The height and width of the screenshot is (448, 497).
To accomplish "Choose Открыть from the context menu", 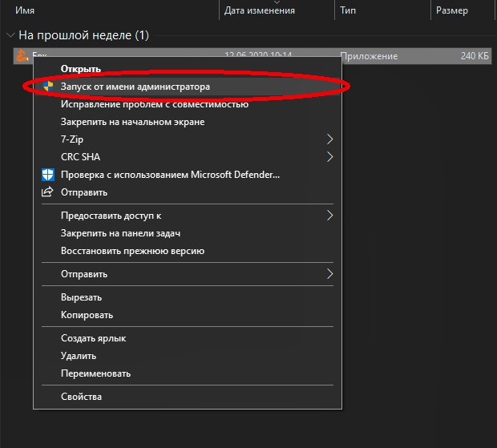I will 188,69.
